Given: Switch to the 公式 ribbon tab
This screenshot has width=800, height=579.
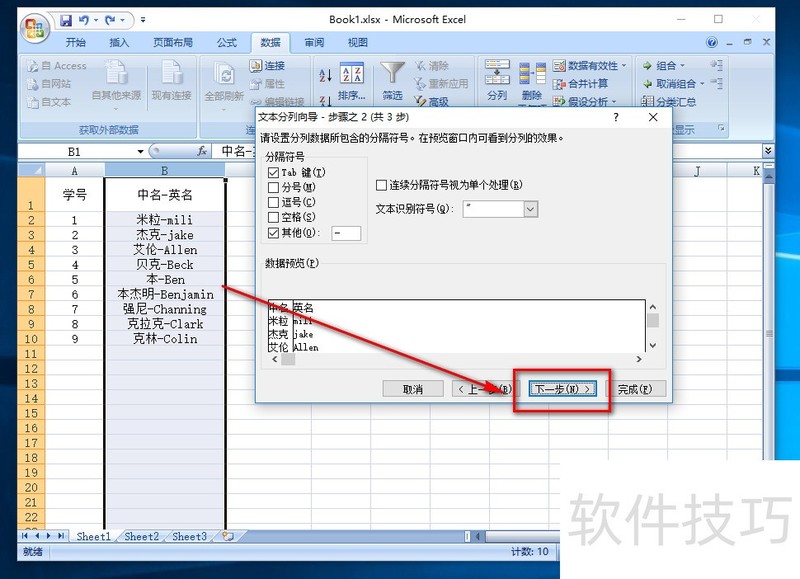Looking at the screenshot, I should coord(226,43).
